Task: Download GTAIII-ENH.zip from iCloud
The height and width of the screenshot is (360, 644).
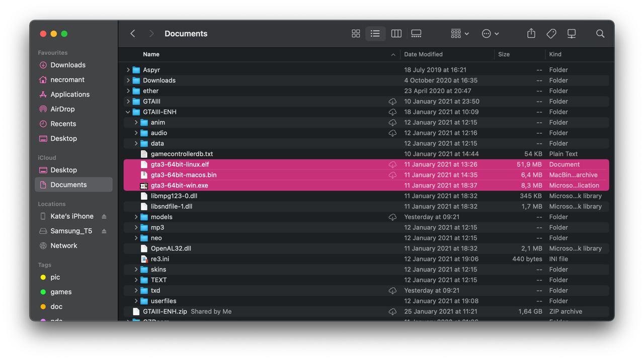Action: click(x=392, y=312)
